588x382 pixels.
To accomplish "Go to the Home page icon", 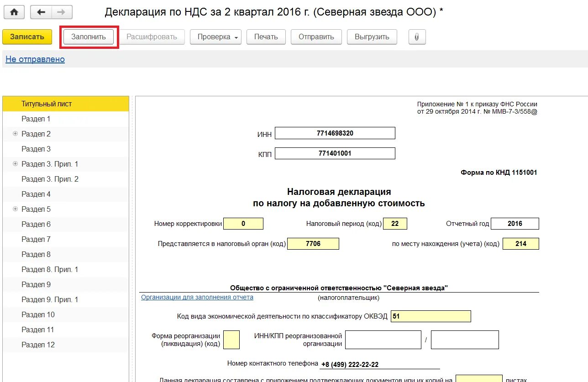I will tap(14, 12).
